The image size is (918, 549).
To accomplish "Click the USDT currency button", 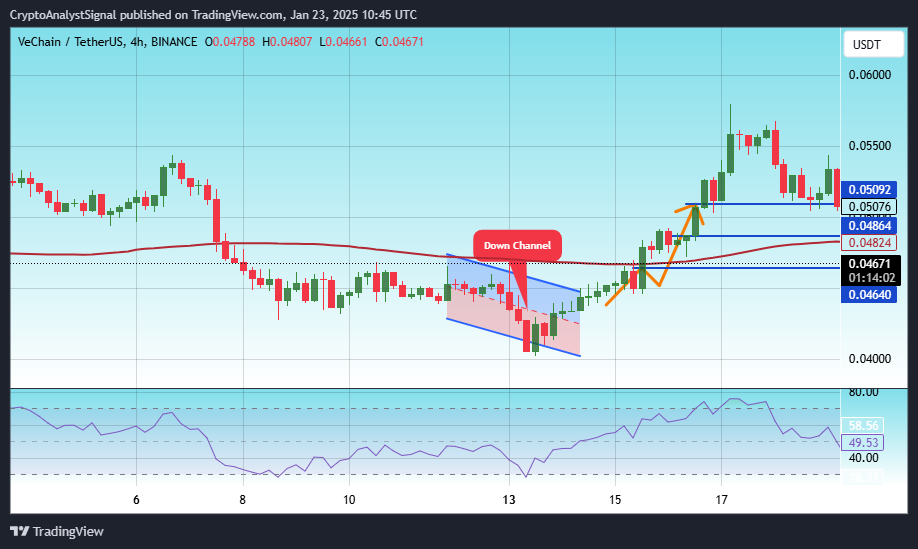I will (x=873, y=45).
